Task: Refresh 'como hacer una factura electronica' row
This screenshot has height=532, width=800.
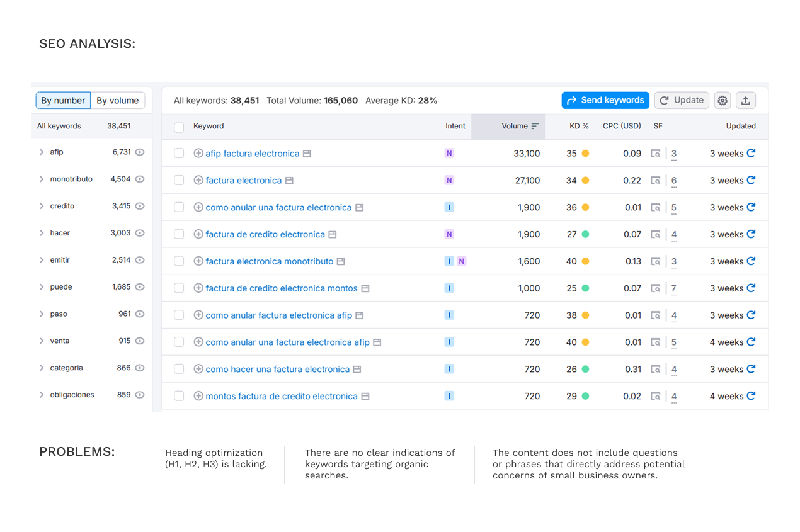Action: pyautogui.click(x=751, y=369)
